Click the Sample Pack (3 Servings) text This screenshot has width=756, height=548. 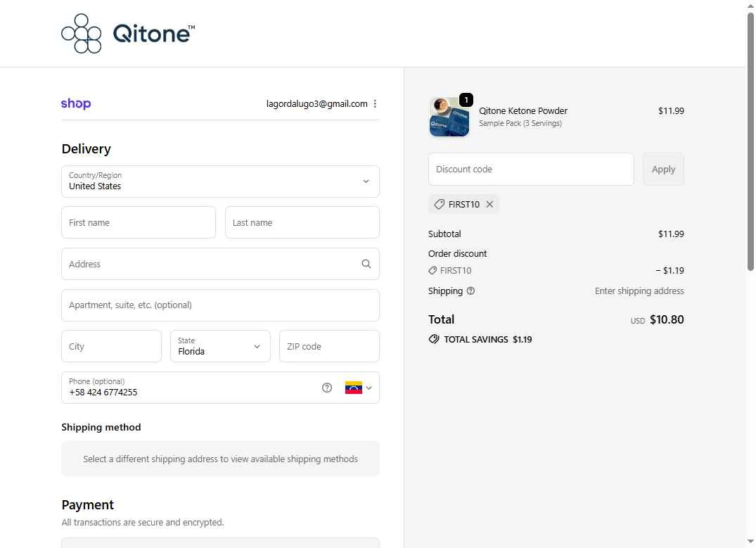[x=520, y=124]
